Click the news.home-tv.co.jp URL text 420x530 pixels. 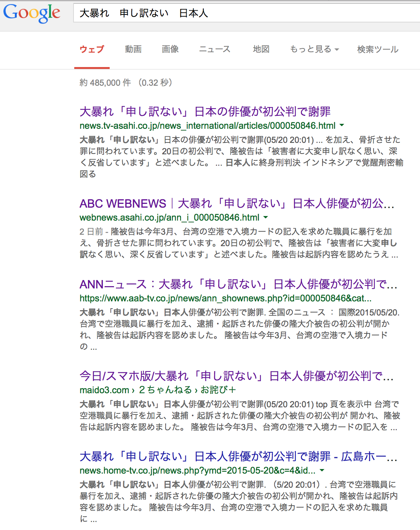coord(198,471)
